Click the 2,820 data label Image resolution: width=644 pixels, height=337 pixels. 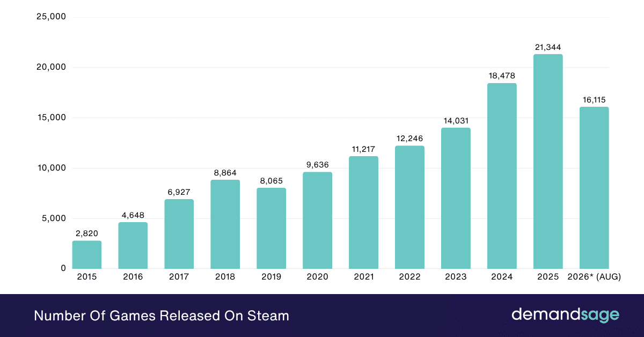tap(87, 233)
